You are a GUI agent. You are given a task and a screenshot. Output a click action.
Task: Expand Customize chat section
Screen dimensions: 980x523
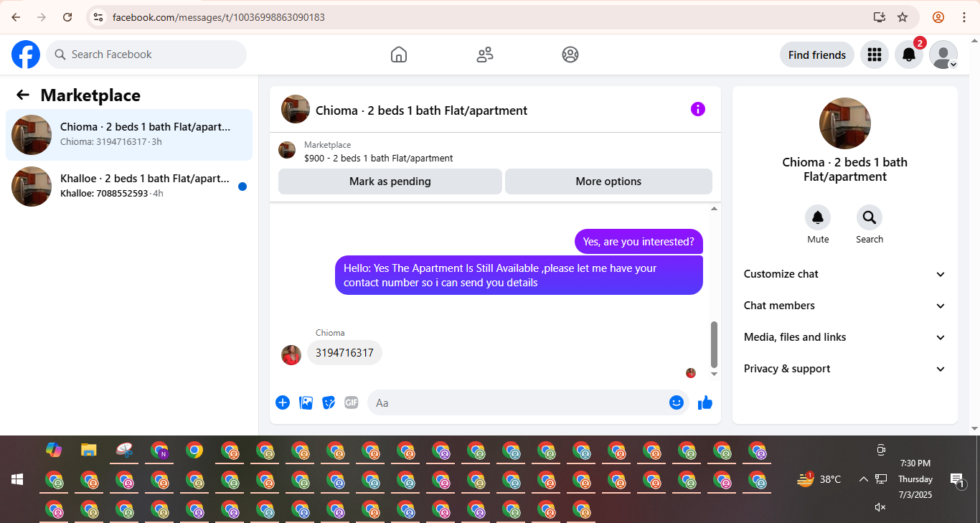click(845, 274)
